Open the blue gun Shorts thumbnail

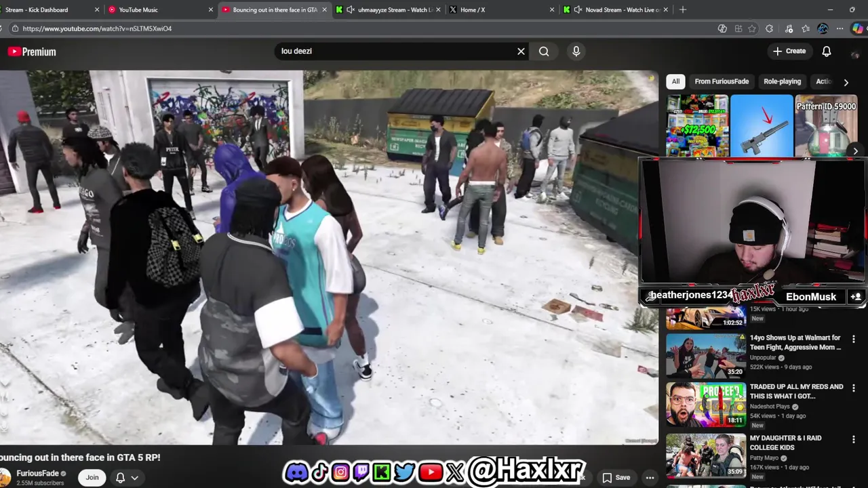pos(762,126)
